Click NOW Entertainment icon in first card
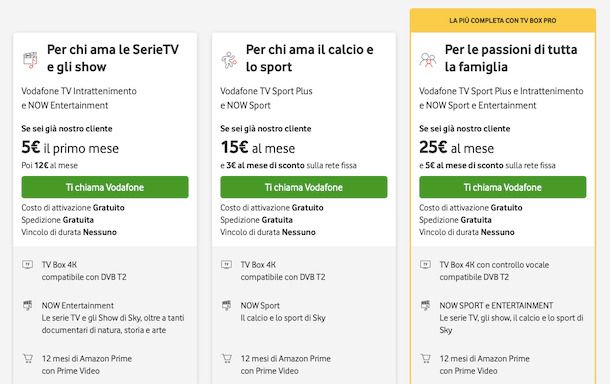Image resolution: width=610 pixels, height=384 pixels. click(28, 305)
